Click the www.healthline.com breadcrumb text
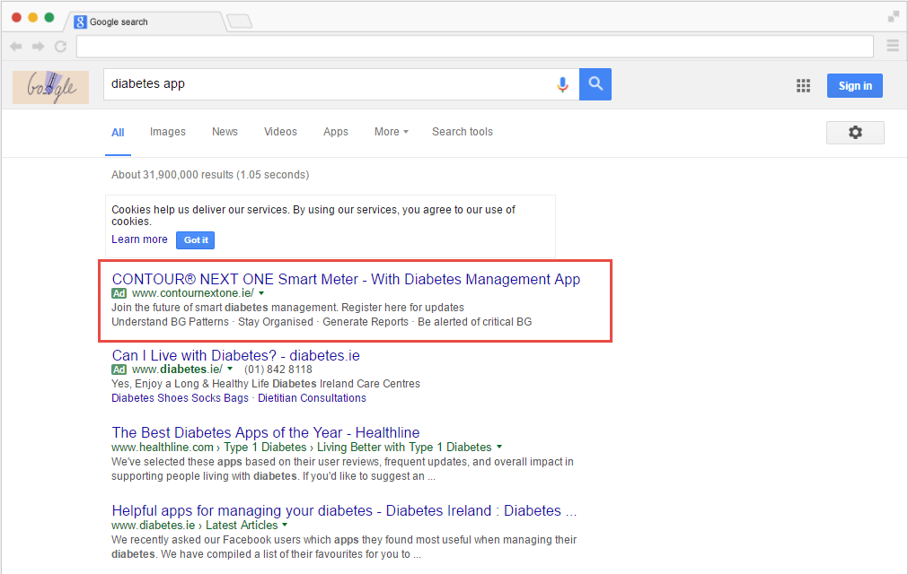 (x=162, y=447)
